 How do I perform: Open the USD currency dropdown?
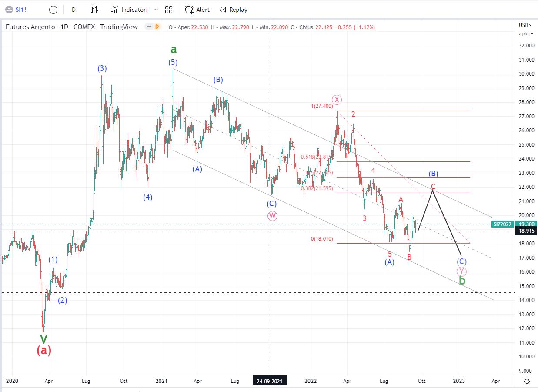(525, 25)
